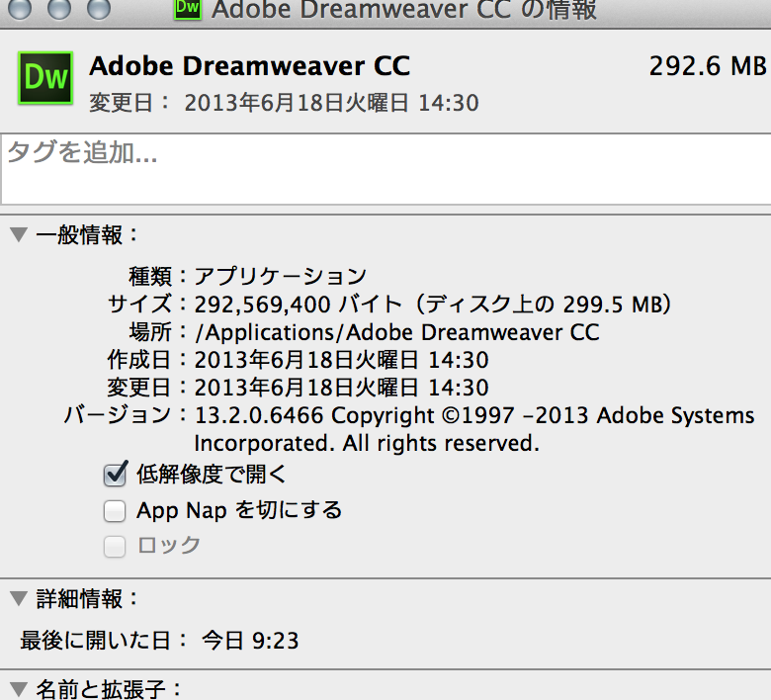Image resolution: width=771 pixels, height=700 pixels.
Task: Collapse the 一般情報 section triangle
Action: pos(19,234)
